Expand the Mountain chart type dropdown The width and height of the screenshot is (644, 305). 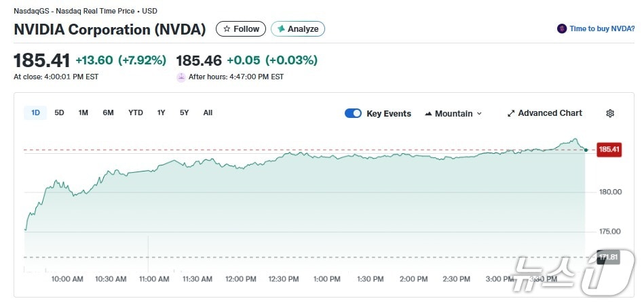point(479,114)
